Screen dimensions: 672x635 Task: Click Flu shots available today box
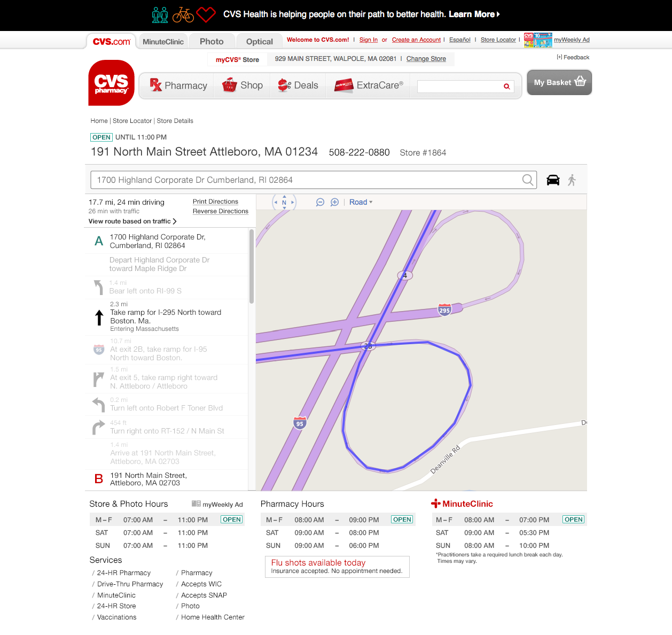click(337, 567)
